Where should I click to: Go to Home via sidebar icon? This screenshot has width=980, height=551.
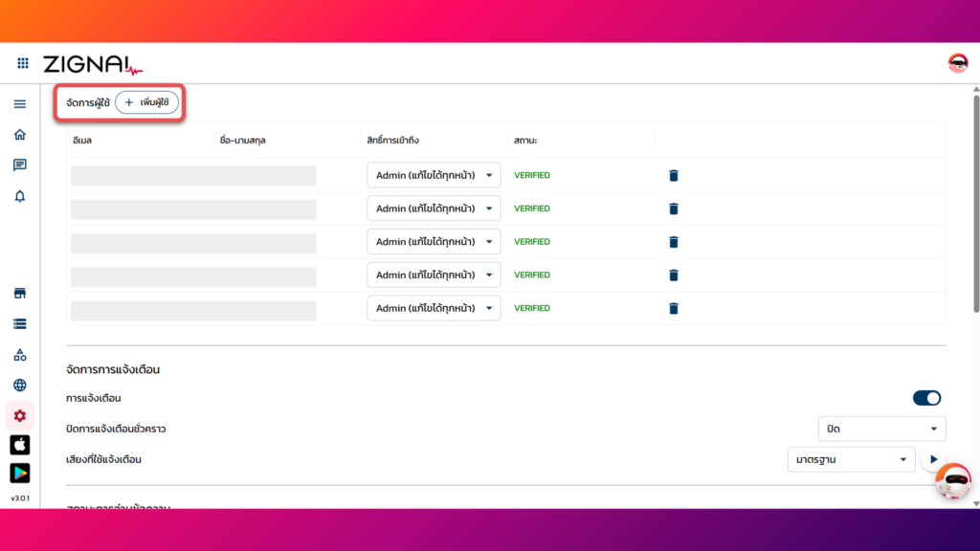click(19, 135)
